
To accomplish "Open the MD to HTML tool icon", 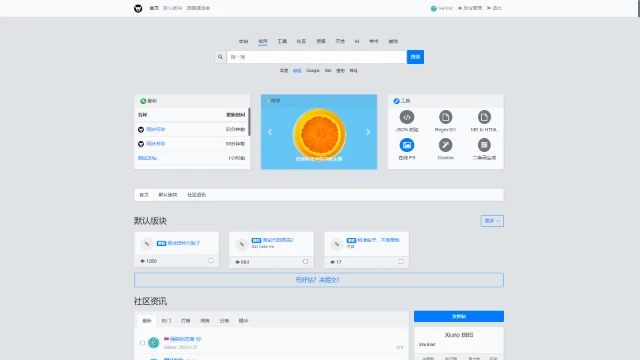I will [x=484, y=118].
